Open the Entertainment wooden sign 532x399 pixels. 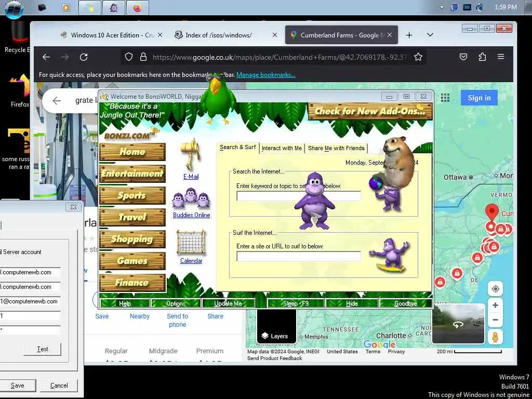click(x=132, y=174)
